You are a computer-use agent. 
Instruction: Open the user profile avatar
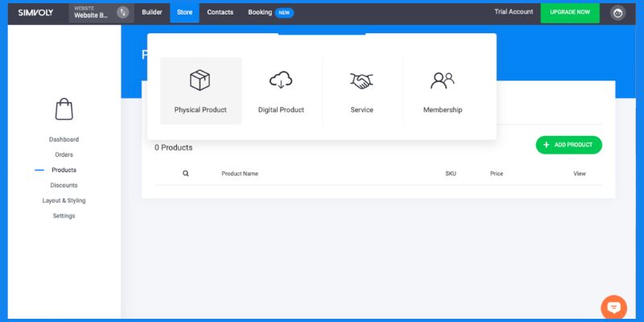617,13
